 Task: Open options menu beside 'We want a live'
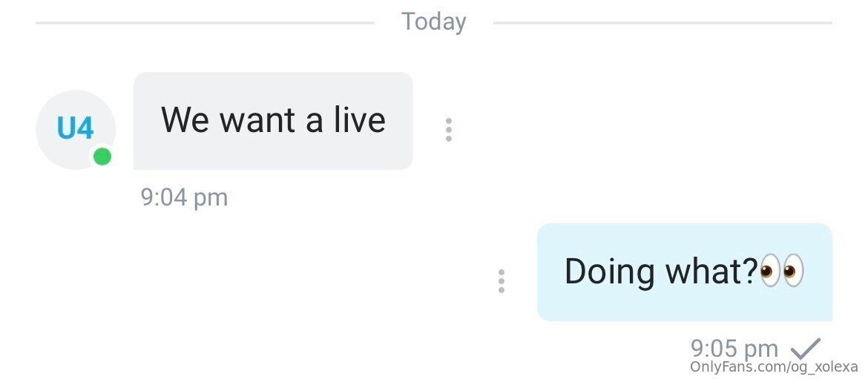(448, 129)
